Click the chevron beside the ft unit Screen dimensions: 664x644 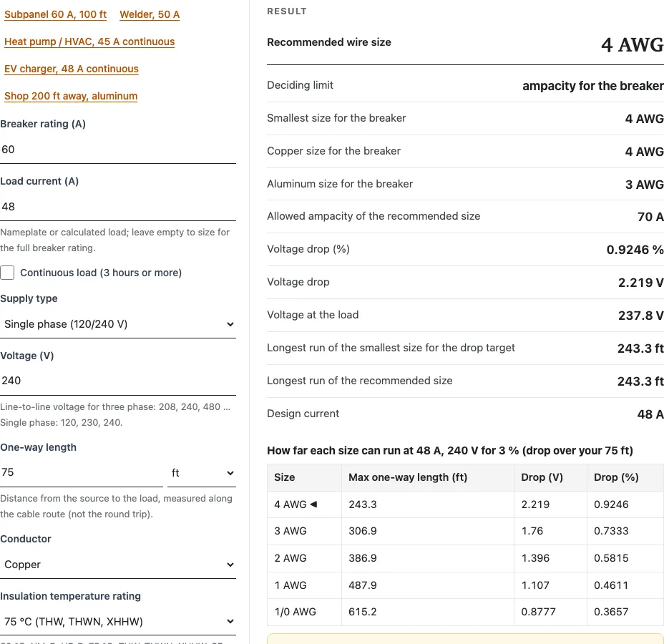[230, 473]
